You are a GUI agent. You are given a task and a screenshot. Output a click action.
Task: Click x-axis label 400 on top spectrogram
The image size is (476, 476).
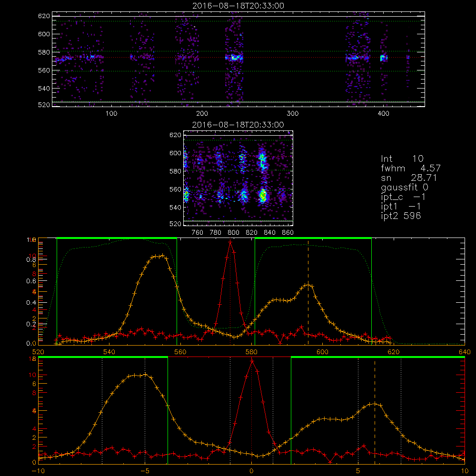(383, 114)
